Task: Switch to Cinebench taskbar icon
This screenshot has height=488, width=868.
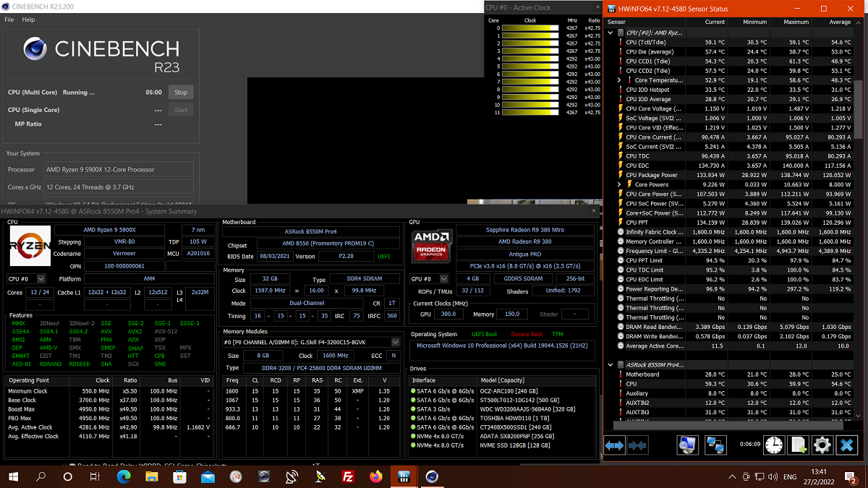Action: (433, 476)
